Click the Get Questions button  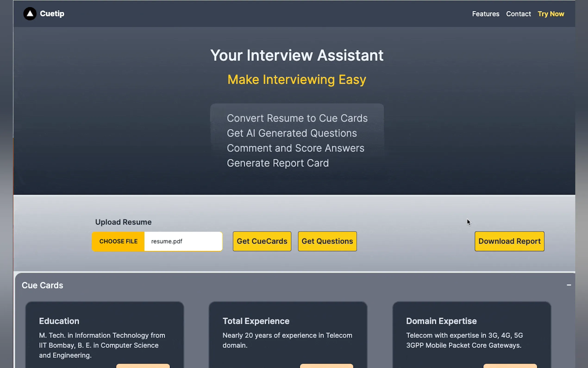coord(327,241)
